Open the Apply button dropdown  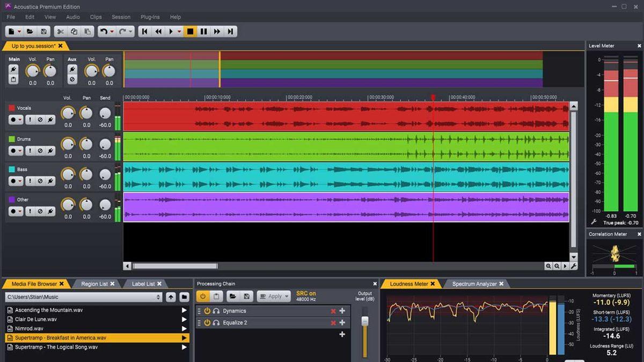pyautogui.click(x=287, y=296)
